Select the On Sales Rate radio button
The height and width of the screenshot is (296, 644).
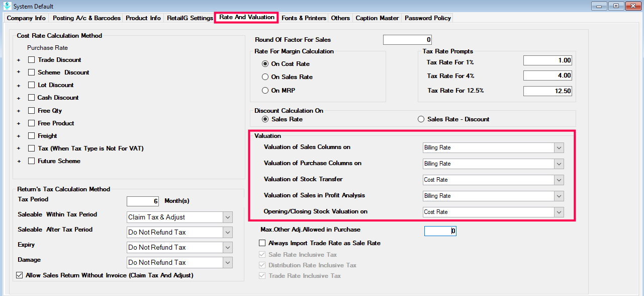click(265, 77)
